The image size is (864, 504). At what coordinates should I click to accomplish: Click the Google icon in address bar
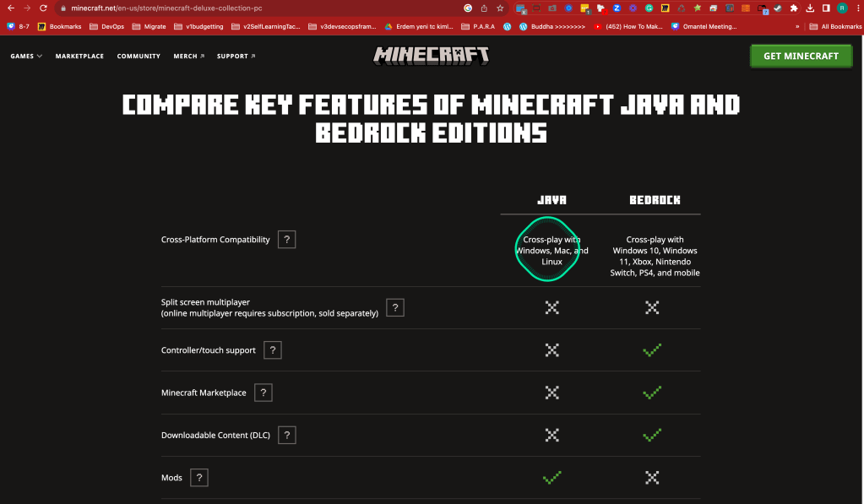point(468,8)
